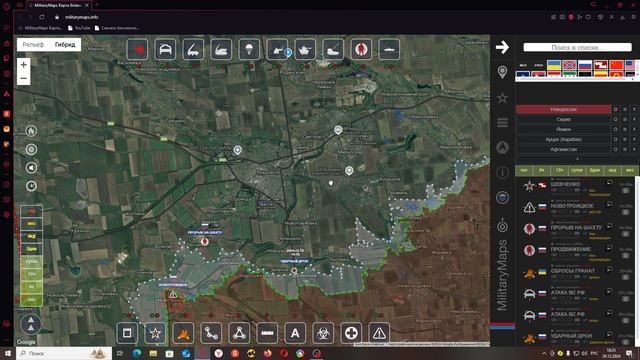Zoom in the map with plus button
Image resolution: width=640 pixels, height=360 pixels.
click(x=24, y=64)
